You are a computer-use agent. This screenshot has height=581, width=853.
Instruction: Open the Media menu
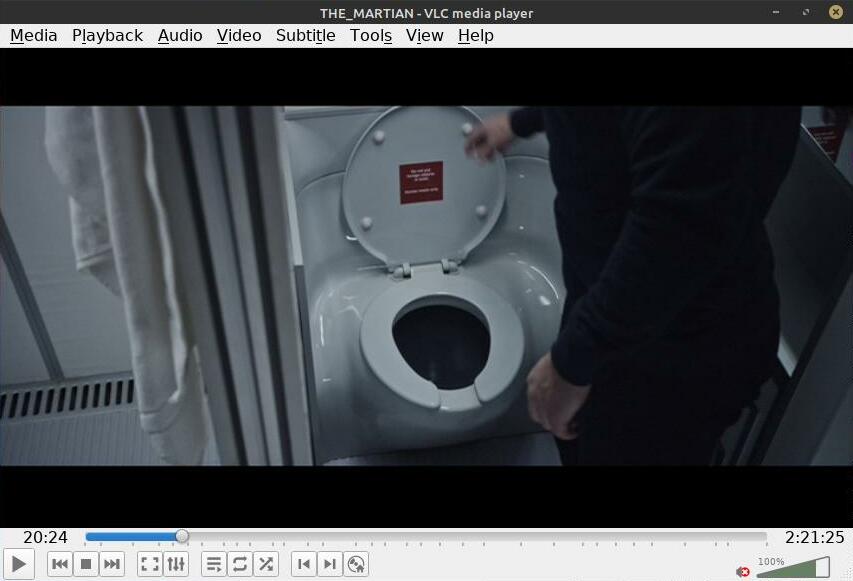[34, 35]
